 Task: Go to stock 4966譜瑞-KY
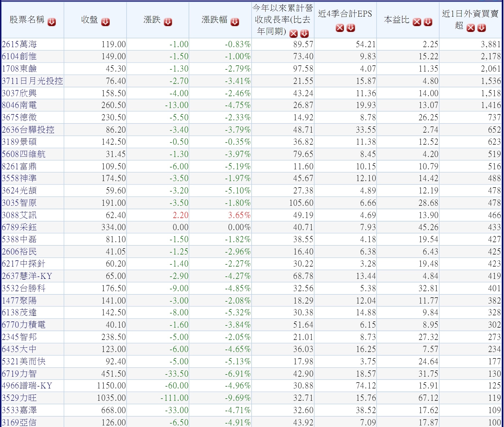[27, 386]
